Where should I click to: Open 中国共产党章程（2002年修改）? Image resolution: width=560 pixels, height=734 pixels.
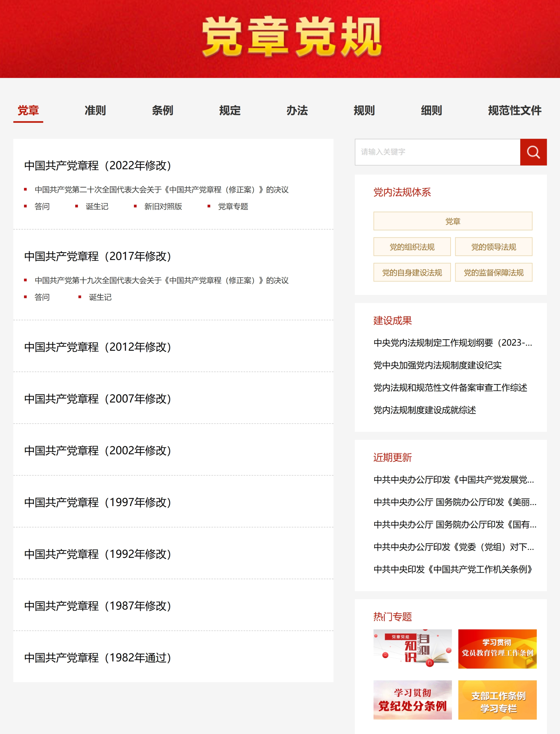[x=98, y=451]
